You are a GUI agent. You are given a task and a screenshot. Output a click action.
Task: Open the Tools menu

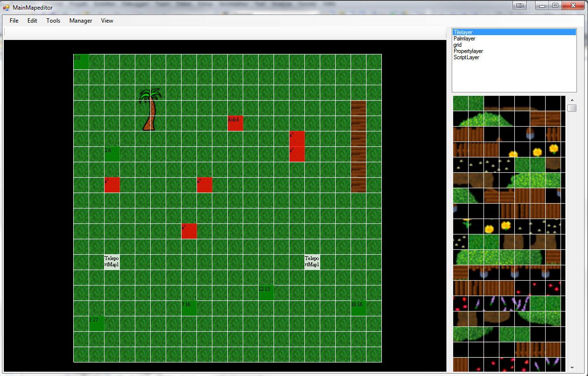(53, 21)
